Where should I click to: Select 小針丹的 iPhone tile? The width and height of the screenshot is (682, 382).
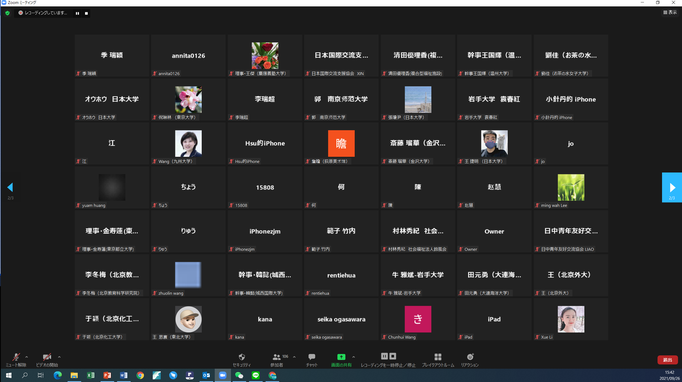click(x=571, y=100)
